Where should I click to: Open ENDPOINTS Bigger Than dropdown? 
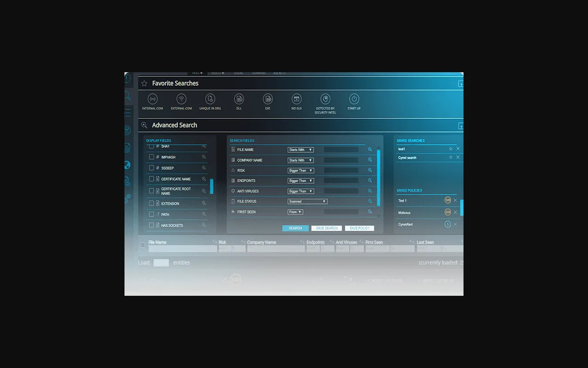pos(300,181)
